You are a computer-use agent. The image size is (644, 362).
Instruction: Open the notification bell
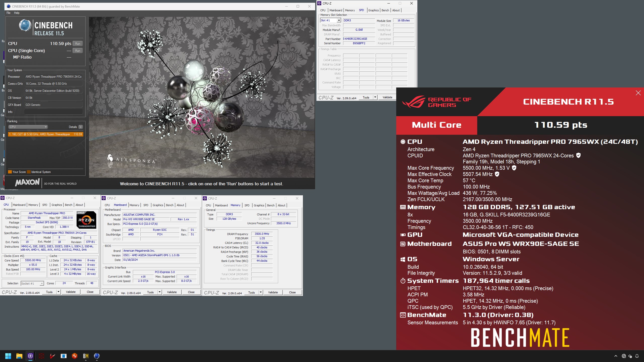tap(637, 356)
